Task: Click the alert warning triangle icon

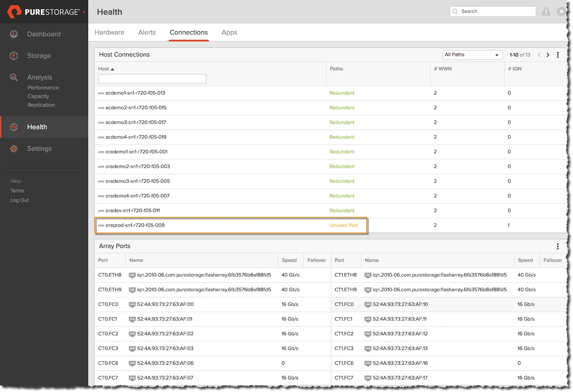Action: pyautogui.click(x=546, y=11)
